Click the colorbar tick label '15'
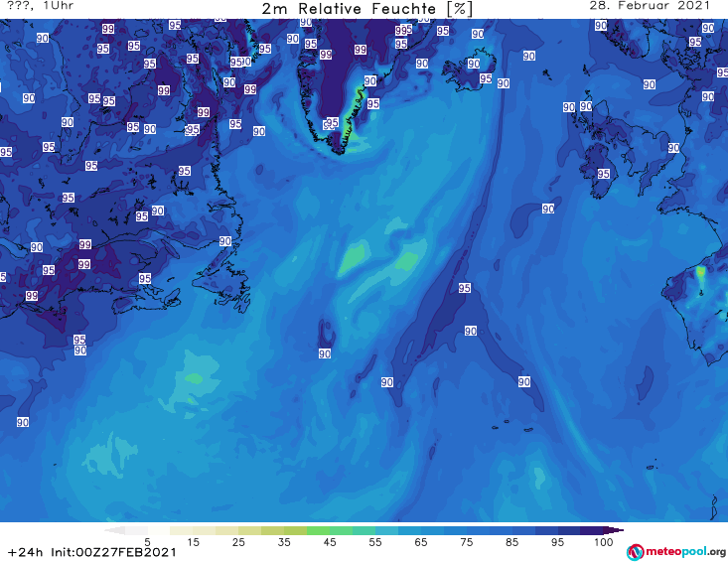This screenshot has height=562, width=728. tap(193, 542)
